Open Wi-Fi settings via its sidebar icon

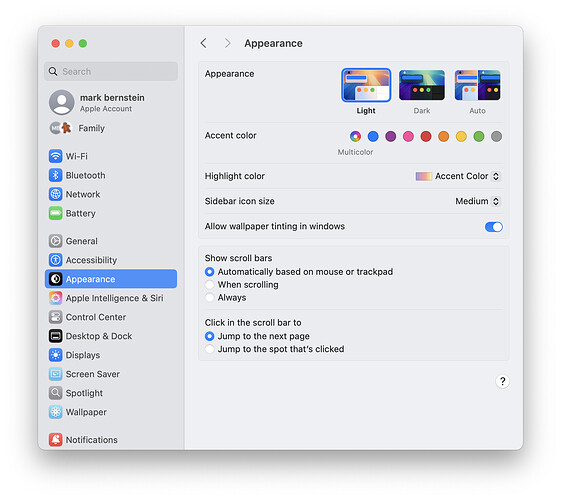point(55,156)
